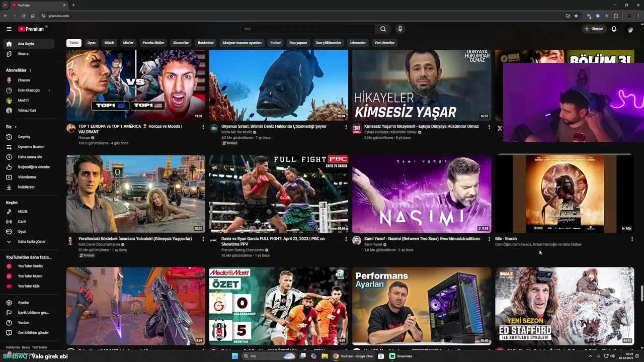Open Daha sonra izle list
This screenshot has height=362, width=644.
(28, 157)
